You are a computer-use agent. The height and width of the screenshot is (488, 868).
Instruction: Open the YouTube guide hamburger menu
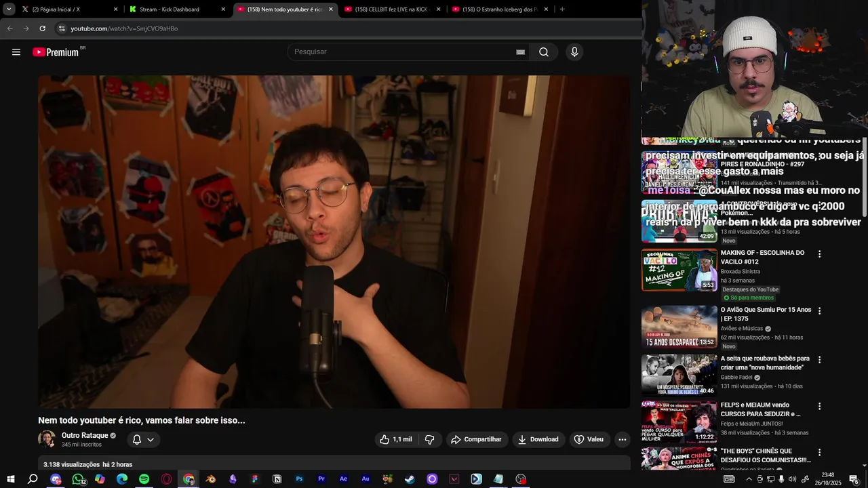(16, 52)
